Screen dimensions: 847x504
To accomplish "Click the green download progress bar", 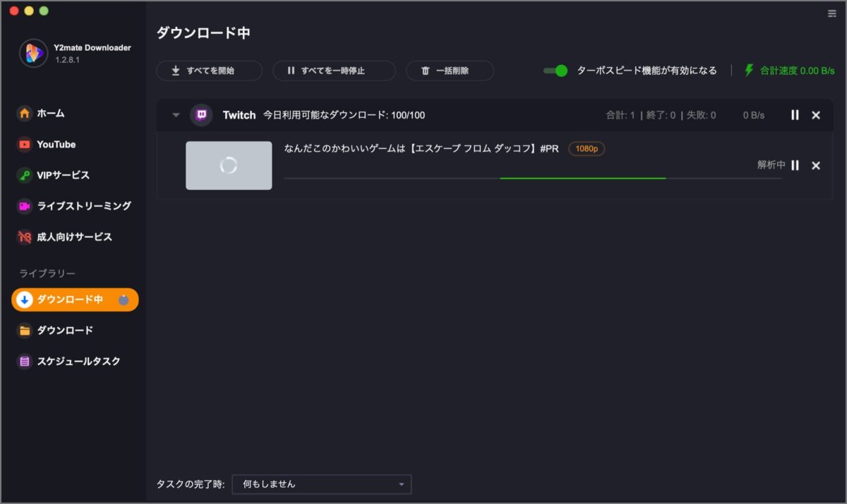I will coord(582,177).
